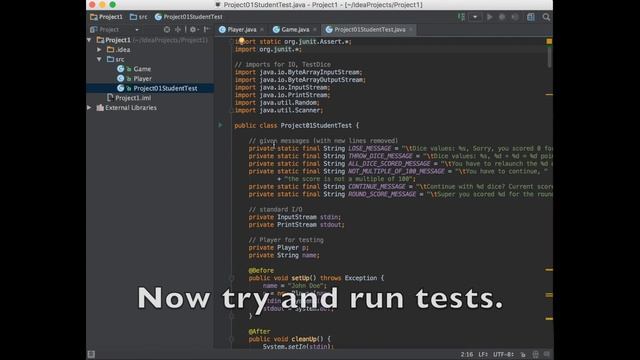This screenshot has height=360, width=640.
Task: Click the yellow intention lightbulb icon
Action: pyautogui.click(x=242, y=41)
